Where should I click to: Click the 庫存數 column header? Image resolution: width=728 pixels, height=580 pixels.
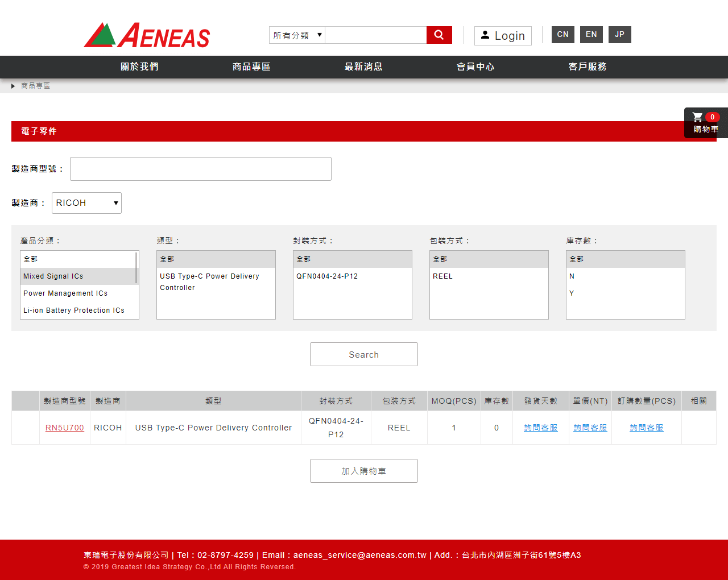coord(497,401)
